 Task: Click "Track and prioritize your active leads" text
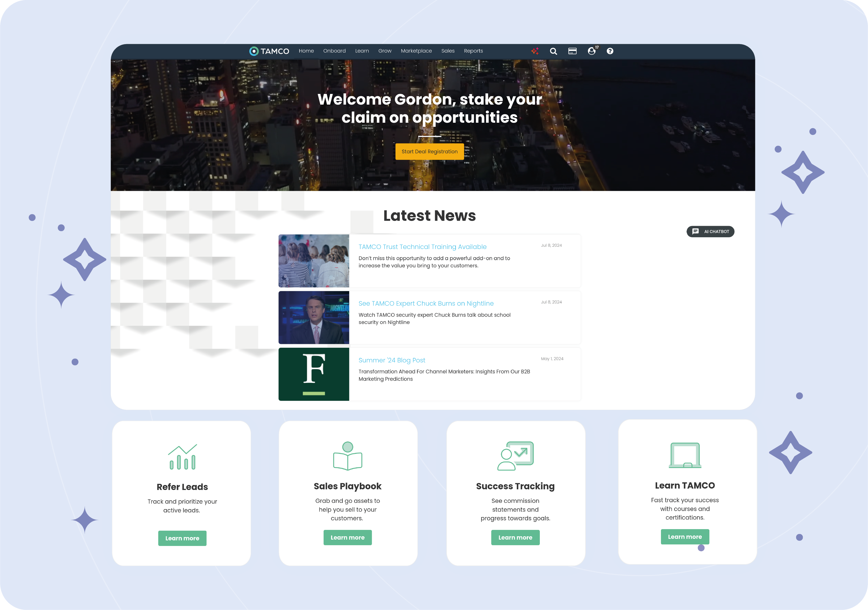182,506
